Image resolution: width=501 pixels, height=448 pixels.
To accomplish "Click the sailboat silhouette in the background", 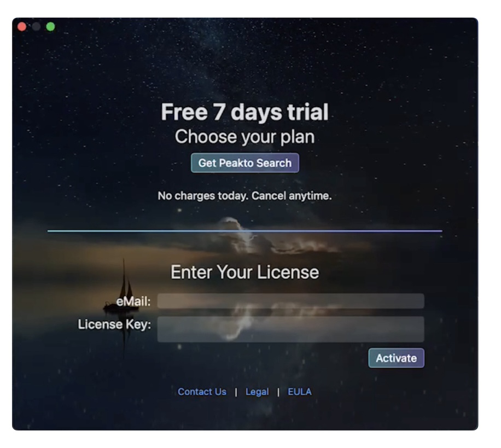I will (123, 289).
